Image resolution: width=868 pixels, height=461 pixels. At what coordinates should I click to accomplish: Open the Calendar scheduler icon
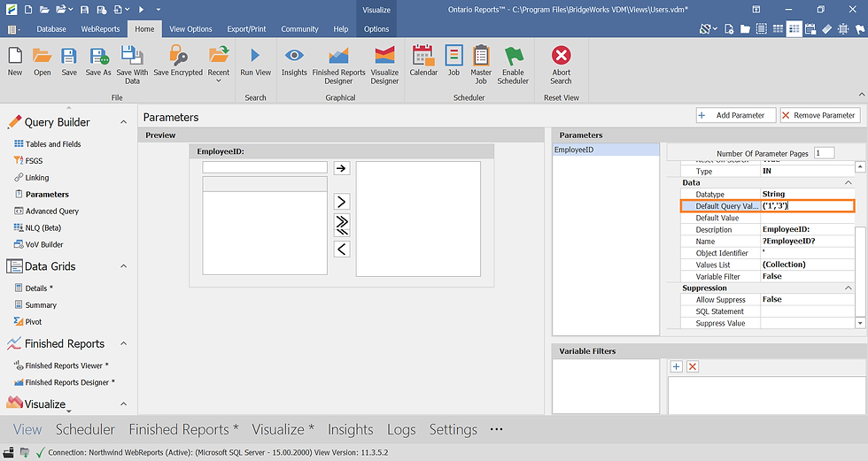[x=423, y=55]
